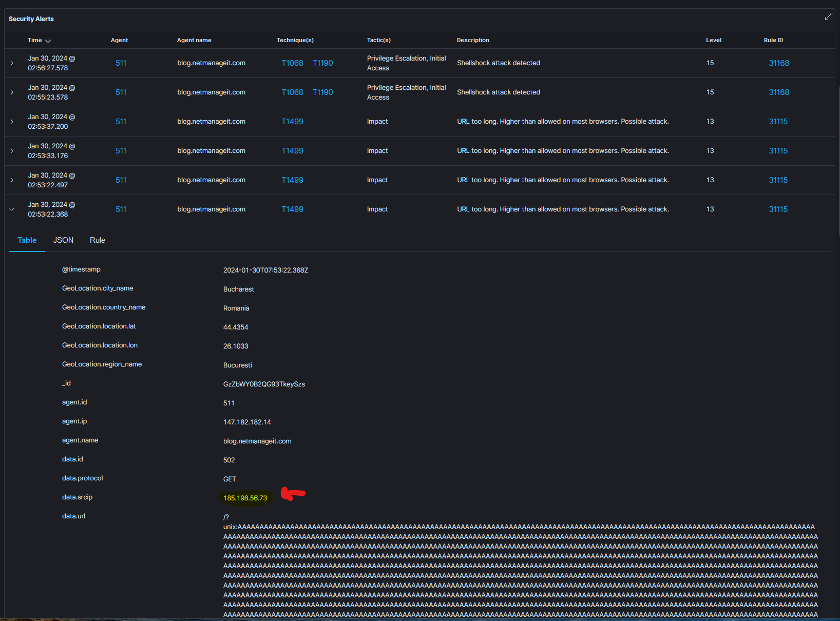Expand the 02:56:27.578 Shellshock alert row
The height and width of the screenshot is (621, 840).
click(12, 63)
